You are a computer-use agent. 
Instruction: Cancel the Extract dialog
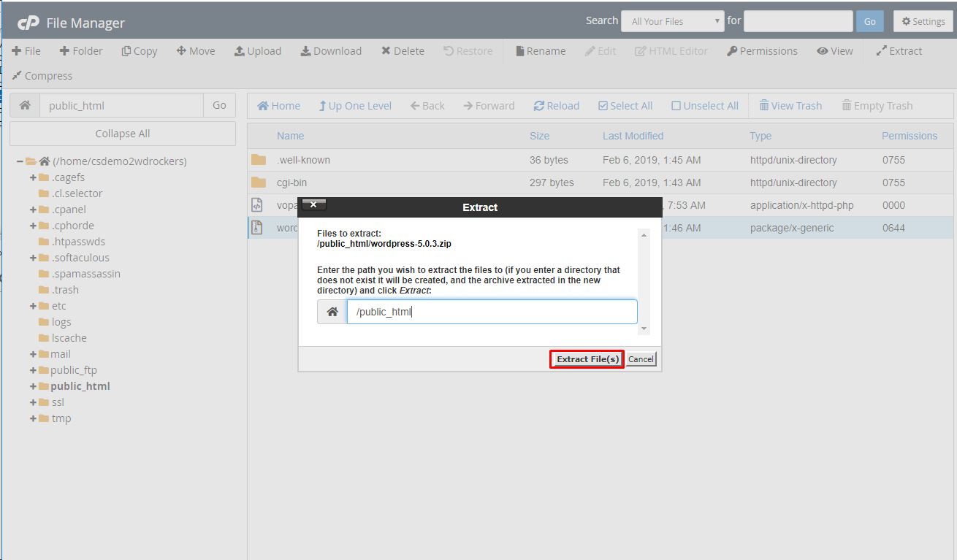coord(641,359)
